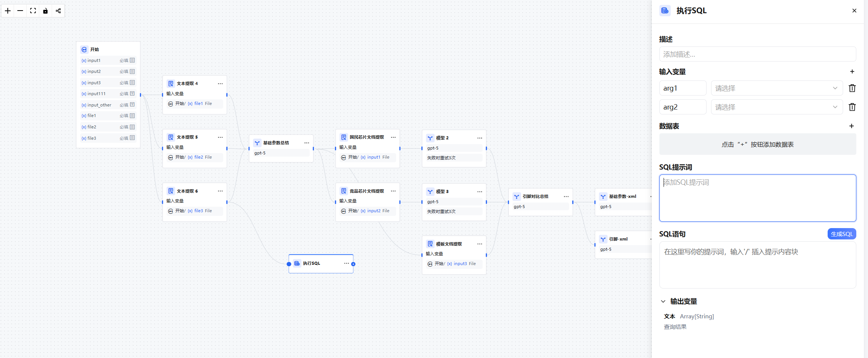Add a new input variable

[852, 71]
